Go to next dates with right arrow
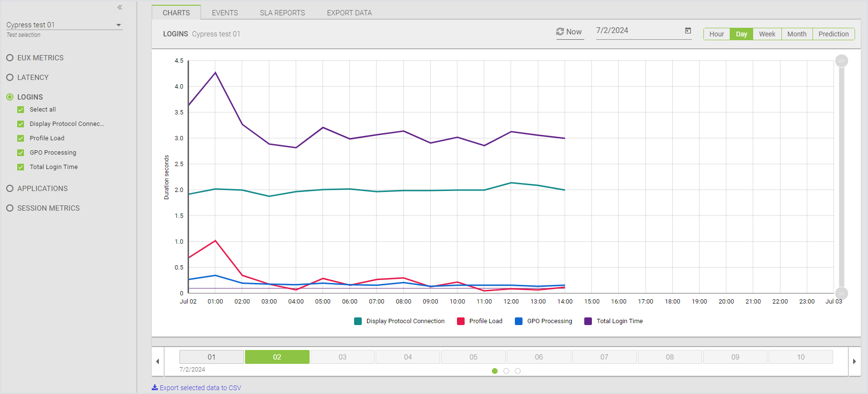868x394 pixels. [854, 361]
